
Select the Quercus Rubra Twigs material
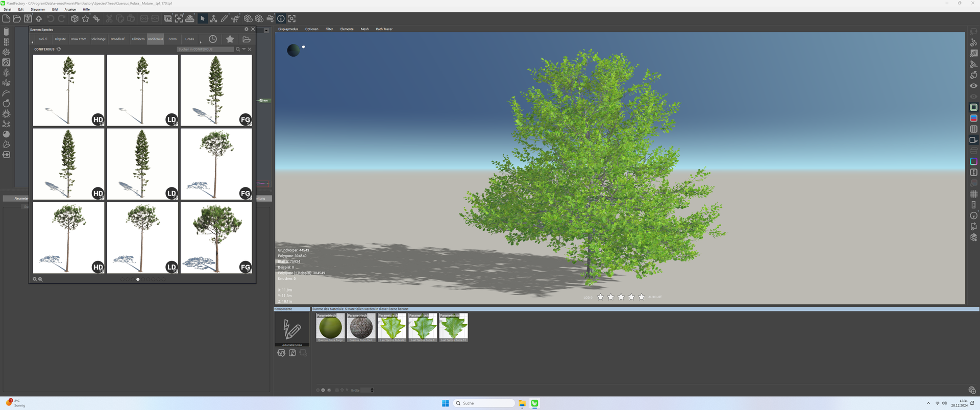click(330, 327)
